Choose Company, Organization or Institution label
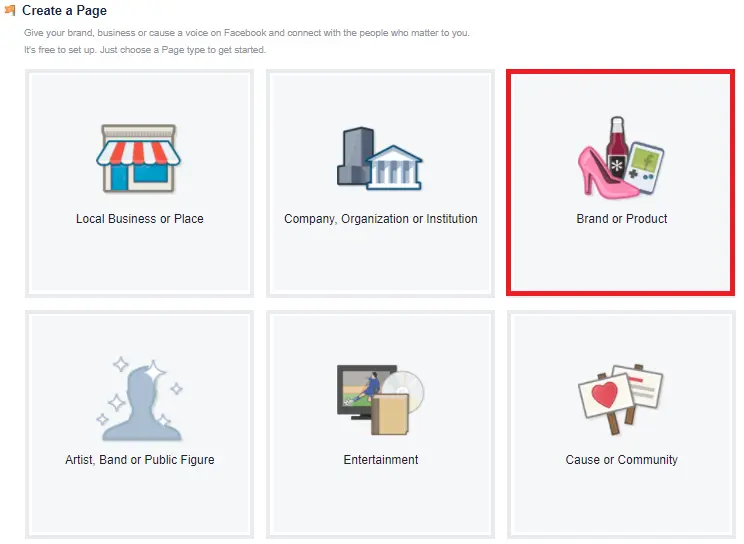Screen dimensions: 744x544 pyautogui.click(x=381, y=219)
